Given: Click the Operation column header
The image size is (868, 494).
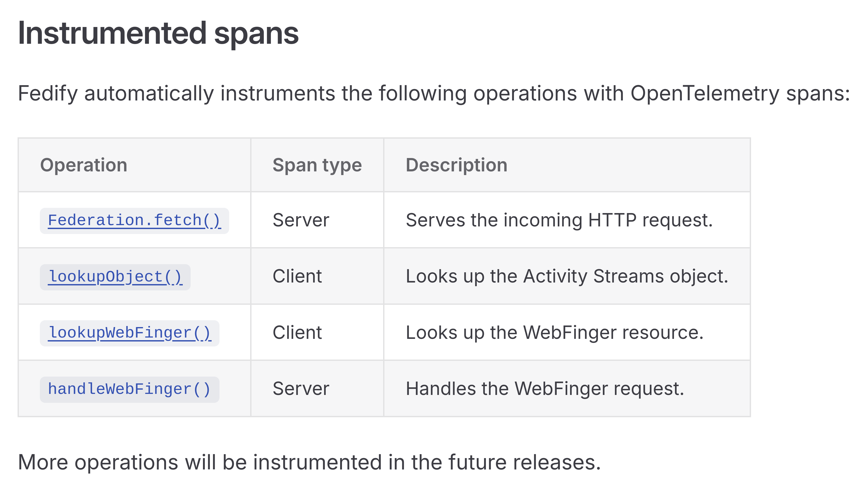Looking at the screenshot, I should click(83, 165).
